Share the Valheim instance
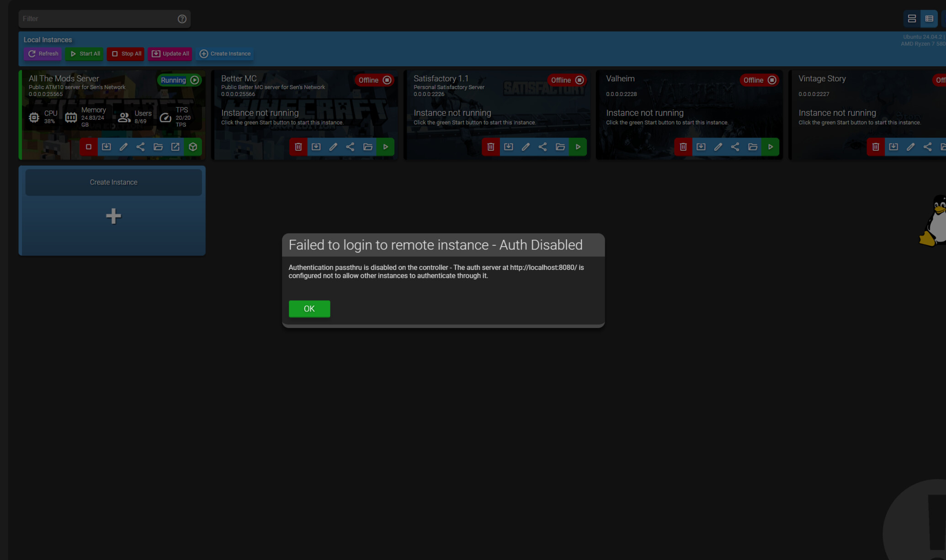Viewport: 946px width, 560px height. (735, 147)
